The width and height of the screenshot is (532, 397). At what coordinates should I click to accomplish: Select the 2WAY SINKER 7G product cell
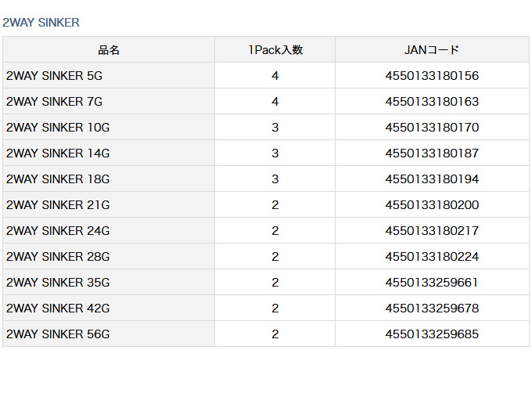[x=54, y=102]
